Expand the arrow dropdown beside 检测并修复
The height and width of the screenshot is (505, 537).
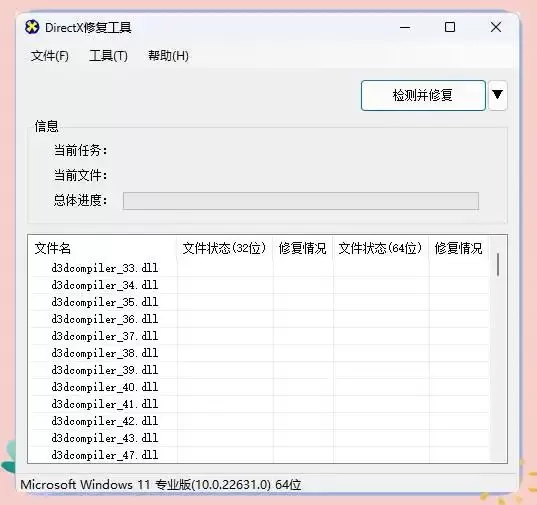[x=497, y=96]
